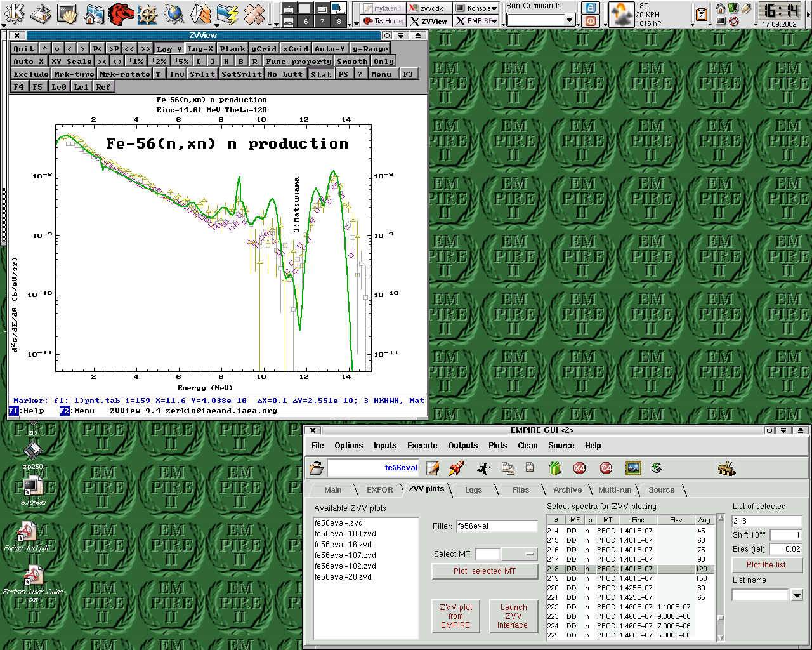Select spectrum row 219 in table
Viewport: 812px width, 650px height.
click(x=630, y=578)
